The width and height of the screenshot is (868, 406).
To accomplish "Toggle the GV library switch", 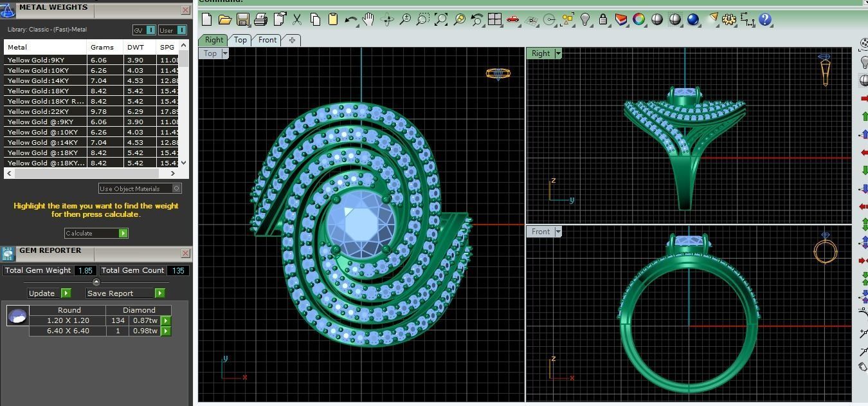I will 144,30.
